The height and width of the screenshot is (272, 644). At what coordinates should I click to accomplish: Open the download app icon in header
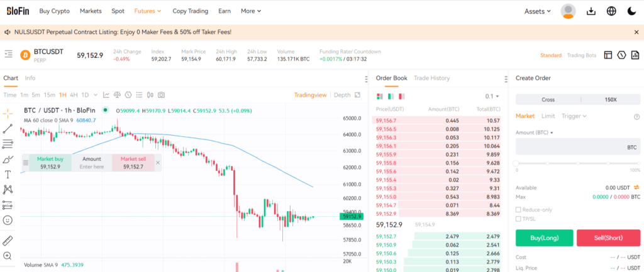591,11
